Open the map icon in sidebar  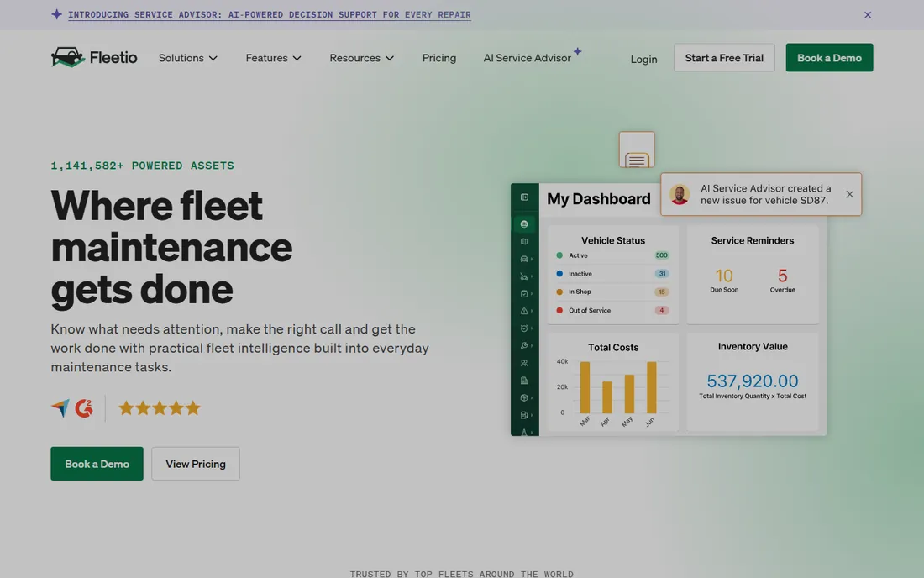pos(524,242)
